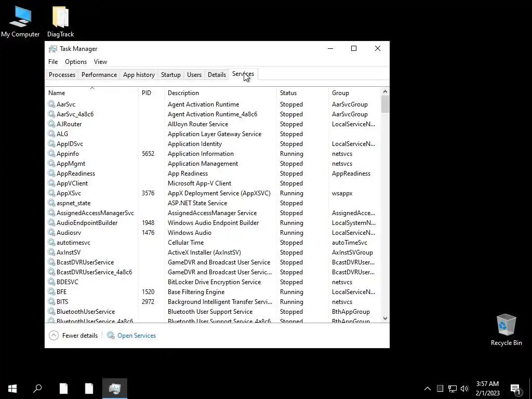
Task: Click the first blank document taskbar icon
Action: [63, 388]
